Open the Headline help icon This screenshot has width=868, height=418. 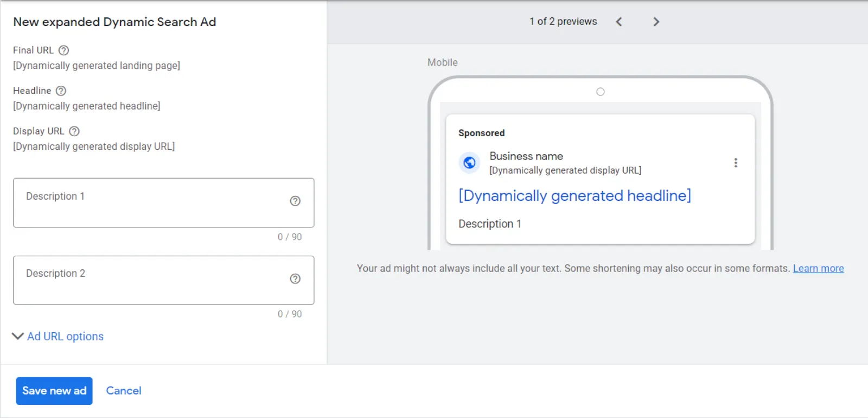(61, 91)
